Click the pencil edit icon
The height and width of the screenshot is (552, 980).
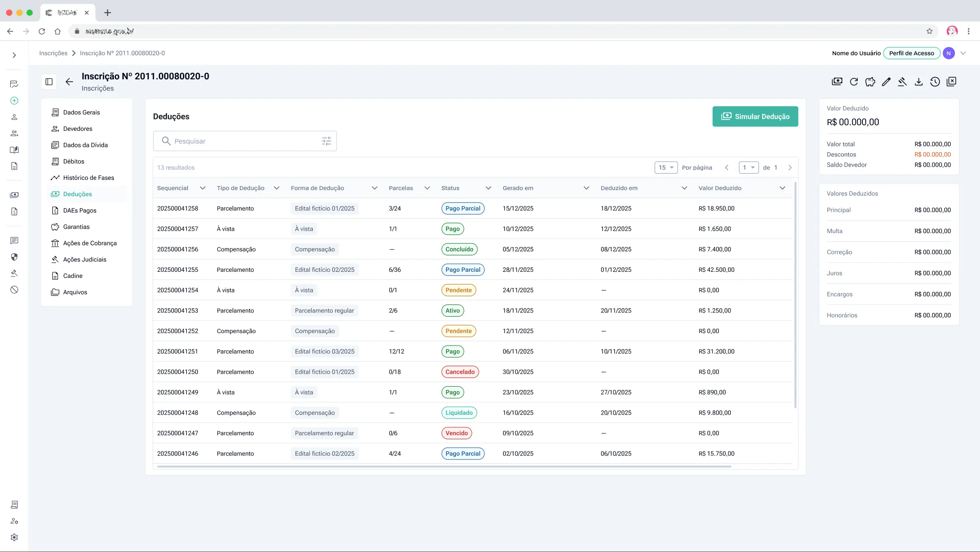[x=886, y=82]
